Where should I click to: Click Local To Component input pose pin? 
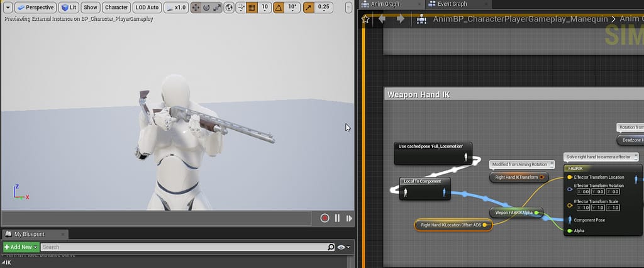point(406,193)
